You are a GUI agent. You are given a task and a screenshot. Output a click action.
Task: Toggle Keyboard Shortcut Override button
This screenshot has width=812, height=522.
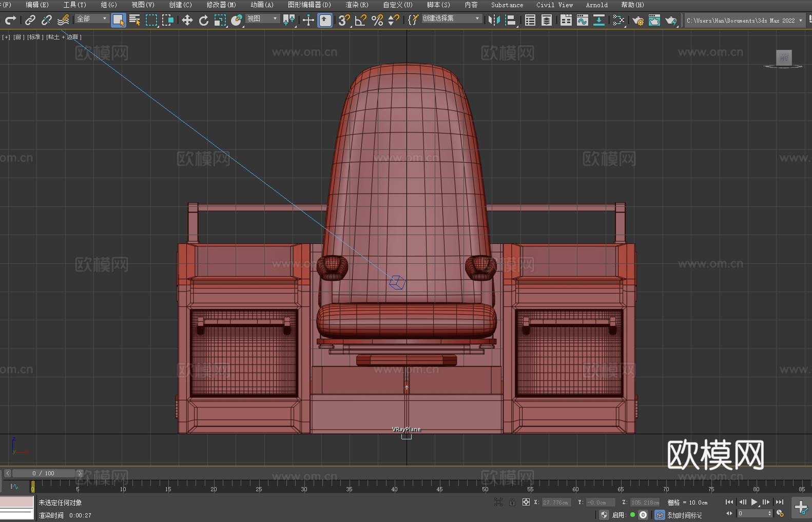(325, 20)
